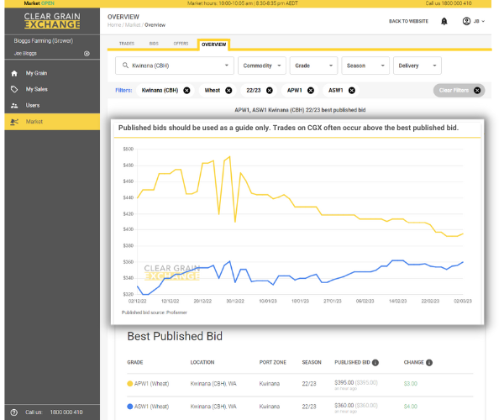Click the Back to Website link

point(408,21)
